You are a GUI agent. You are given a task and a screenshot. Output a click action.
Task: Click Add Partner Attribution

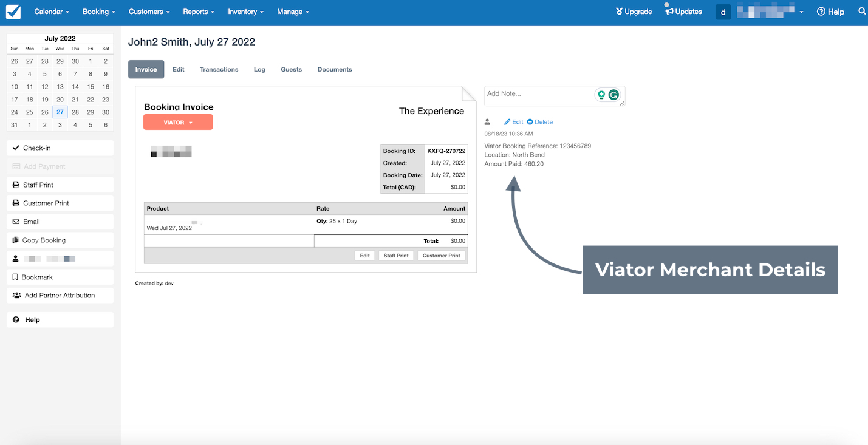click(60, 296)
